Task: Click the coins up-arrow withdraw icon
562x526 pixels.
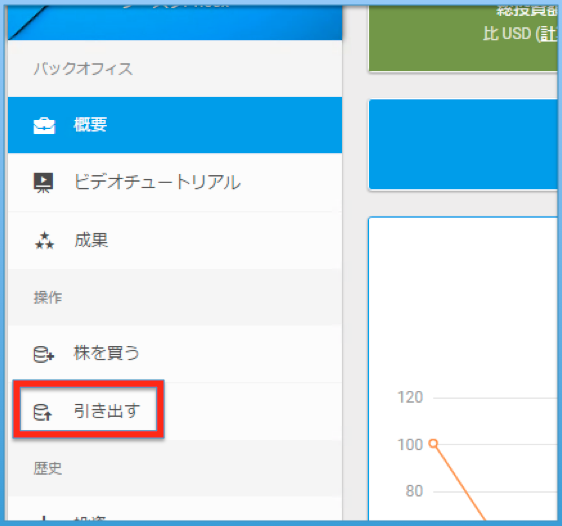Action: pos(43,412)
